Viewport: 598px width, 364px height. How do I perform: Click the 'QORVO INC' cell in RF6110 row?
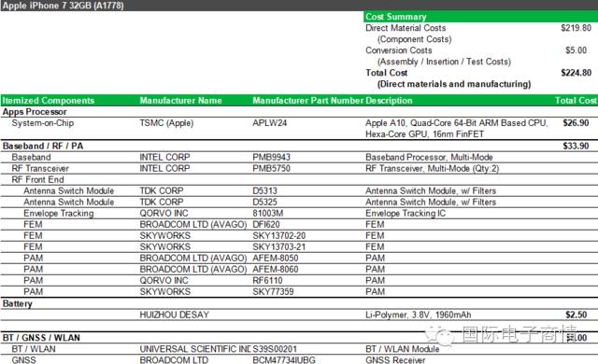pyautogui.click(x=164, y=281)
